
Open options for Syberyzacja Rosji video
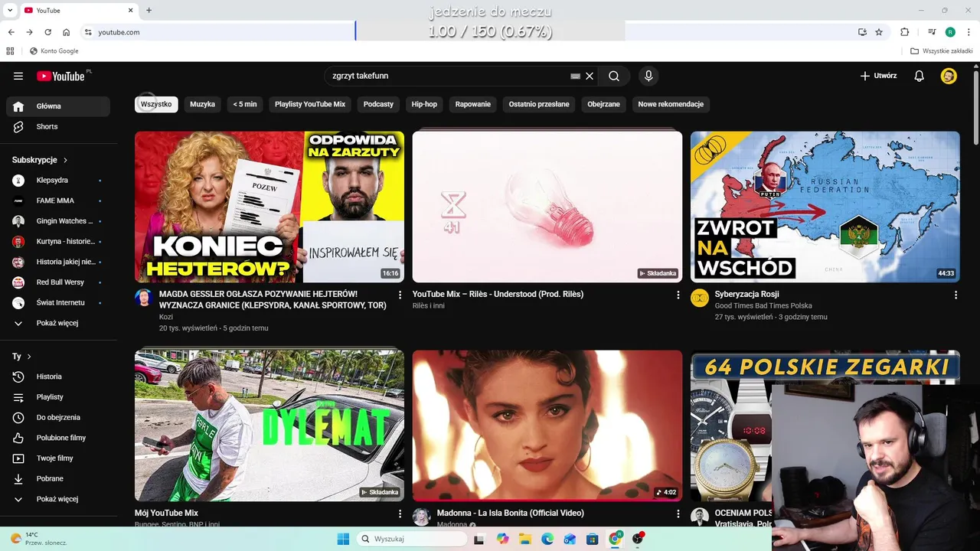(x=955, y=295)
